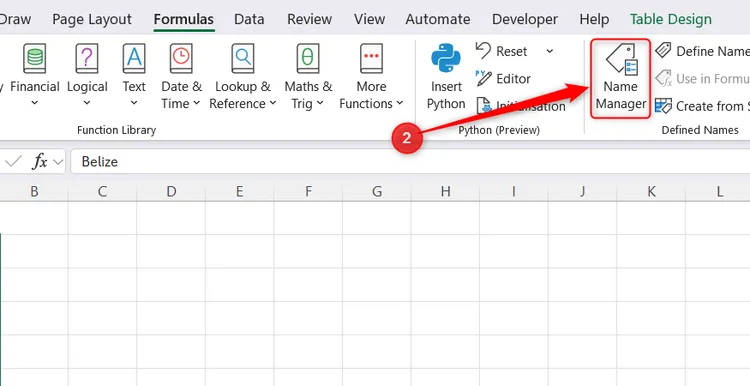The image size is (750, 386).
Task: Select column C header
Action: pos(102,192)
